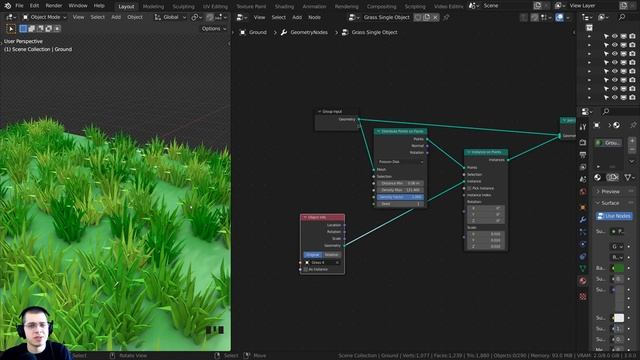This screenshot has width=640, height=360.
Task: Click the Seed value field
Action: click(400, 204)
